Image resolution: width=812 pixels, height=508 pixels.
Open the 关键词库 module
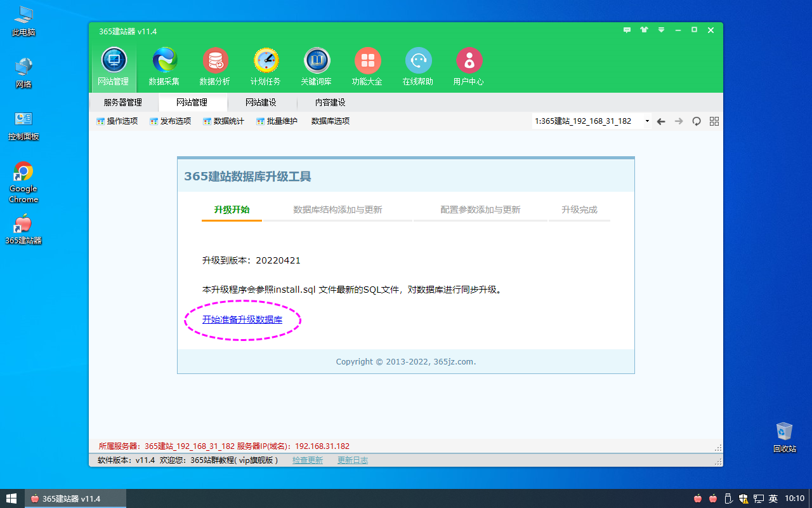[317, 67]
